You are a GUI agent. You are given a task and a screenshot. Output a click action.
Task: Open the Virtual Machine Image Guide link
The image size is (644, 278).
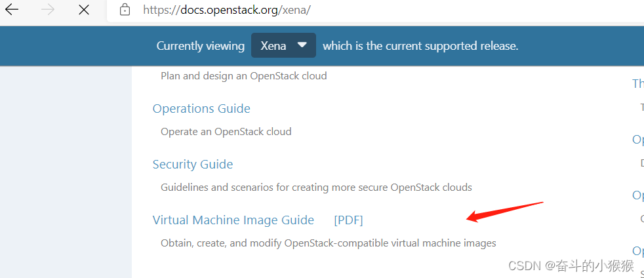click(x=233, y=220)
